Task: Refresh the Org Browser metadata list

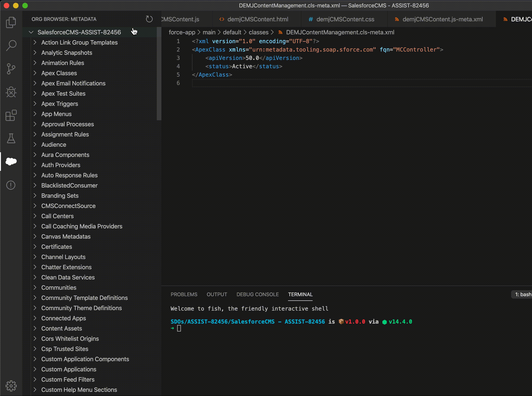Action: (149, 19)
